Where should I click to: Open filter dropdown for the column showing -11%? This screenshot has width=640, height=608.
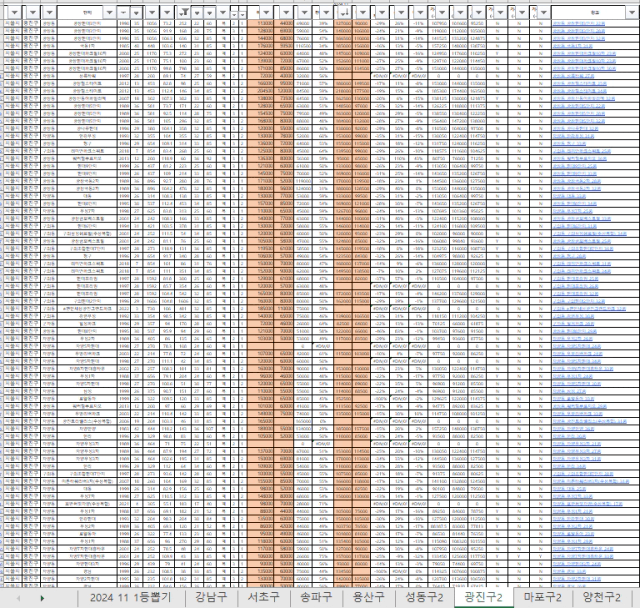point(420,13)
